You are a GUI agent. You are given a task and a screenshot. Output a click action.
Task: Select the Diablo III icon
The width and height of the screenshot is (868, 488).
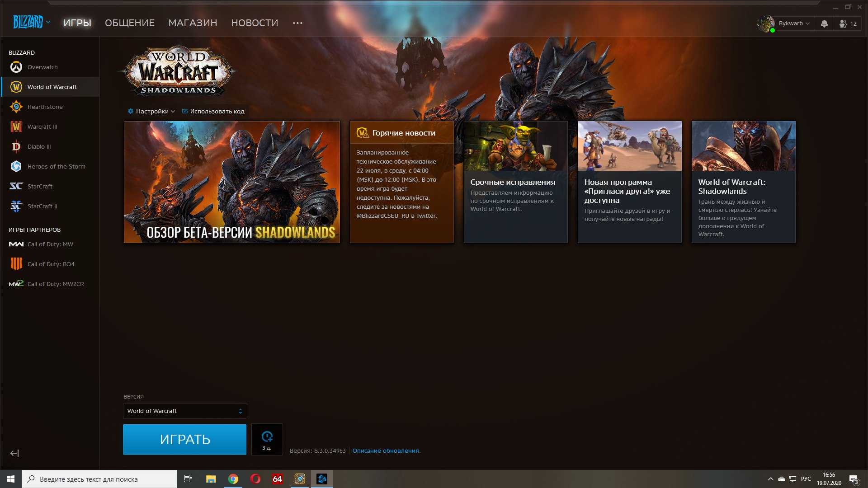16,146
